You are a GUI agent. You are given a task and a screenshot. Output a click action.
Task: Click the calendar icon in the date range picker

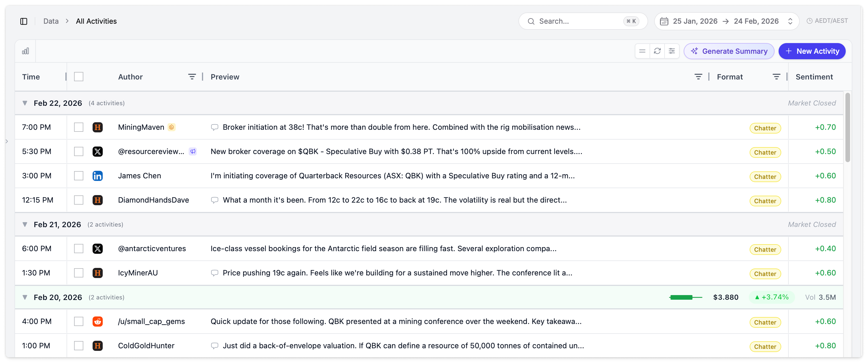click(x=664, y=21)
